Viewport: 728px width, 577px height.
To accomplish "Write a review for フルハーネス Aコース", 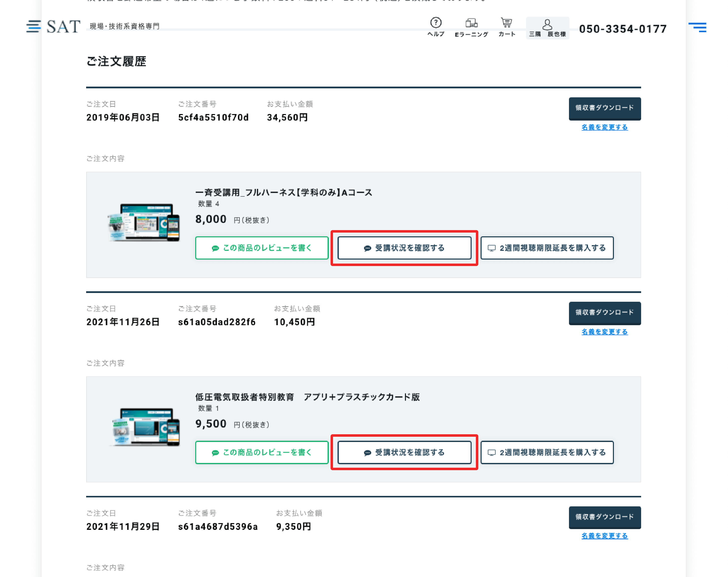I will [262, 248].
